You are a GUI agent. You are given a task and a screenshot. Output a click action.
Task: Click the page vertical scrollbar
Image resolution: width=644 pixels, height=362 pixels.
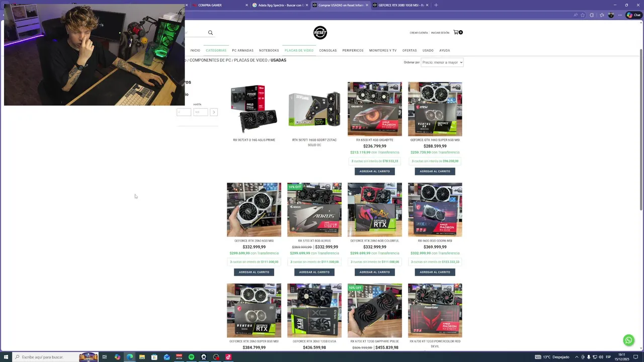(x=641, y=130)
